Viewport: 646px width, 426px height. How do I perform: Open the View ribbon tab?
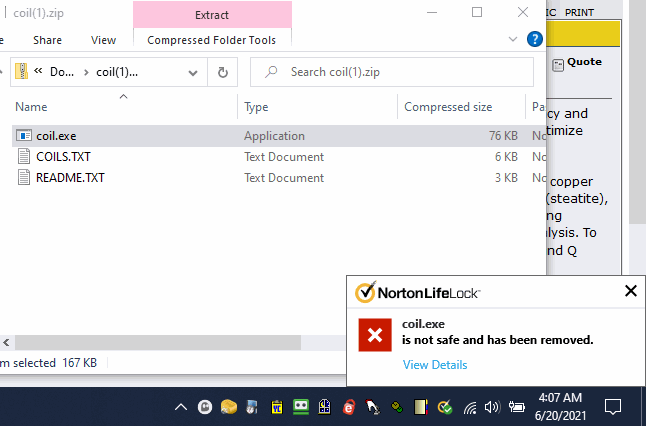click(103, 40)
